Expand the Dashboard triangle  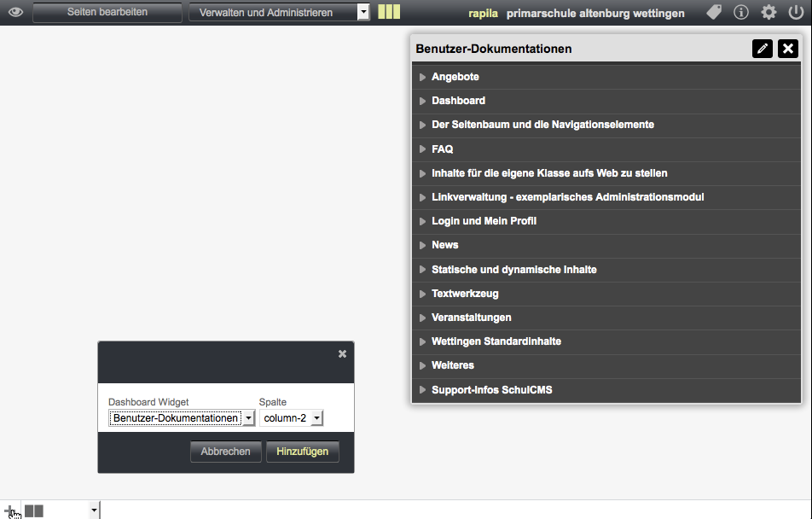tap(422, 101)
